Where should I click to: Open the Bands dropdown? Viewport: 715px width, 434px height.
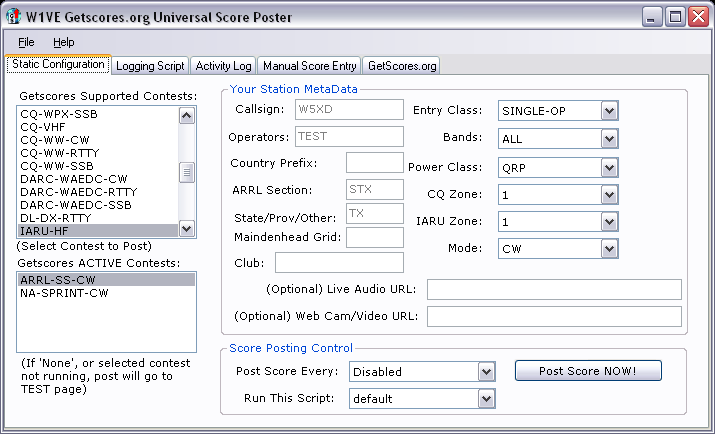558,139
